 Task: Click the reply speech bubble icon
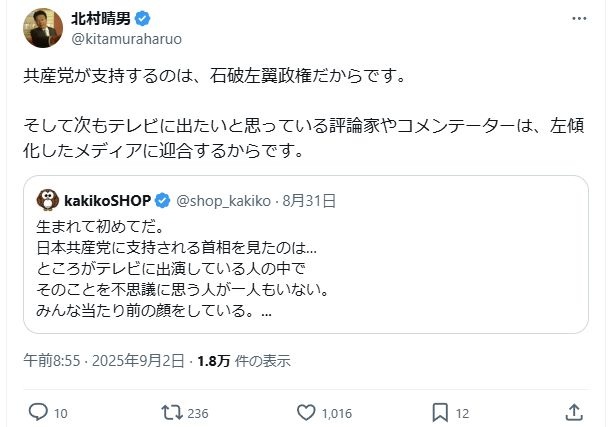(x=38, y=411)
